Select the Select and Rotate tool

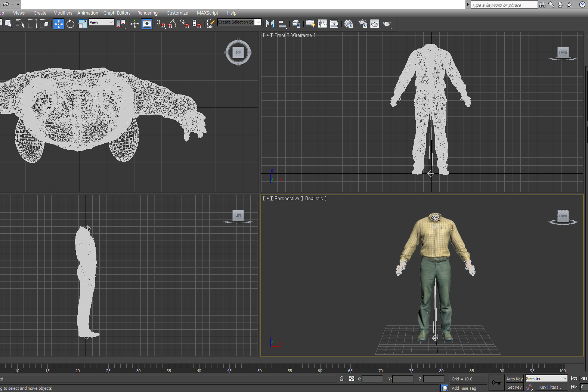click(x=70, y=24)
